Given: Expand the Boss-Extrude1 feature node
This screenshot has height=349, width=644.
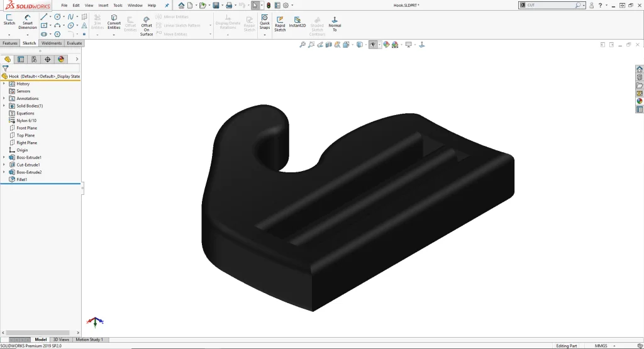Looking at the screenshot, I should pos(4,157).
